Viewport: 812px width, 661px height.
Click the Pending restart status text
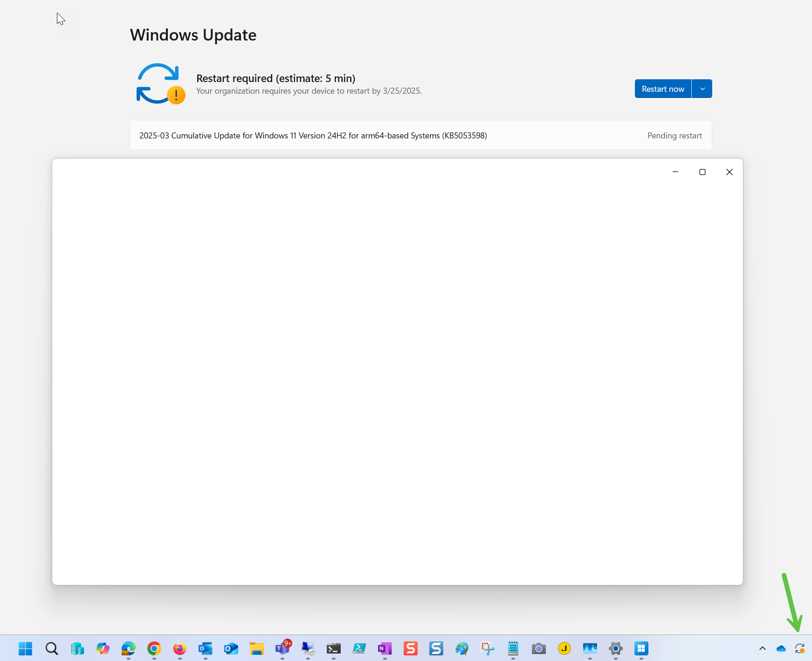tap(674, 136)
